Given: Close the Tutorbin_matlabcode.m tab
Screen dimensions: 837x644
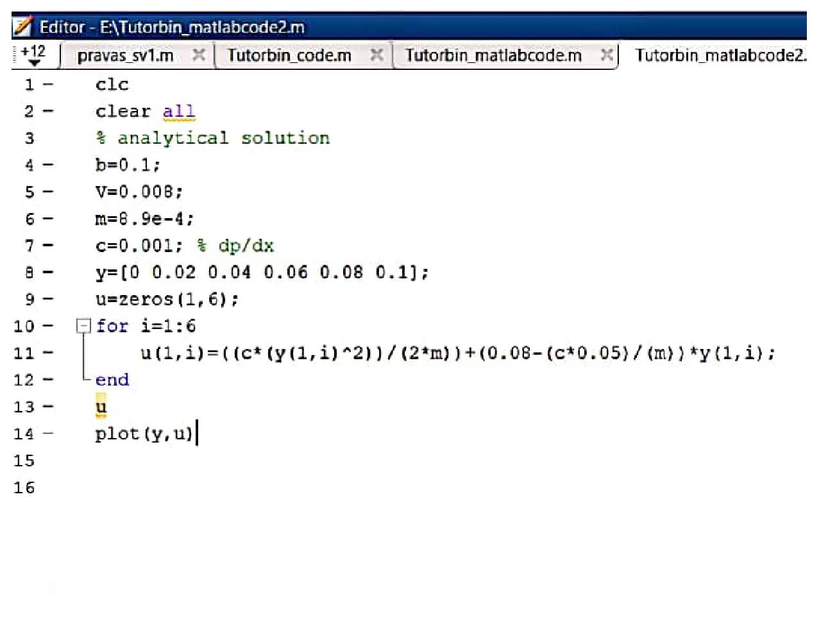Looking at the screenshot, I should [x=606, y=55].
